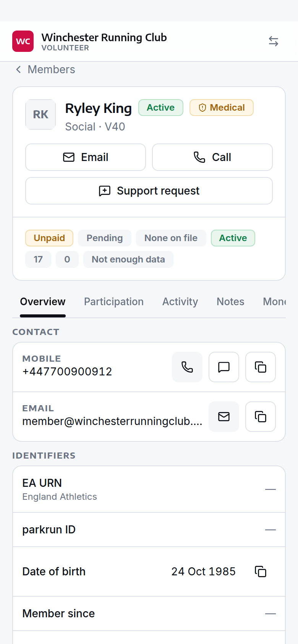The width and height of the screenshot is (298, 644).
Task: Click the RK avatar thumbnail
Action: [40, 114]
